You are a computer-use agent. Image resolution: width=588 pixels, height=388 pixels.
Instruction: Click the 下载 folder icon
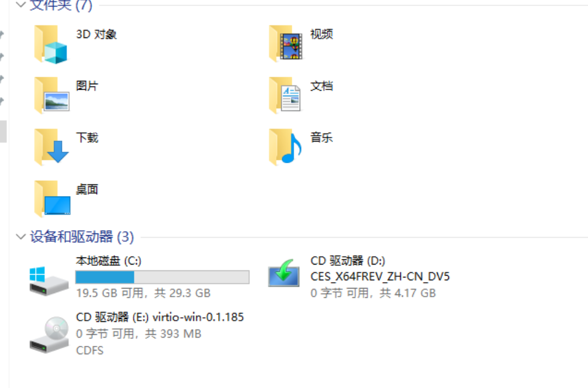click(x=51, y=147)
